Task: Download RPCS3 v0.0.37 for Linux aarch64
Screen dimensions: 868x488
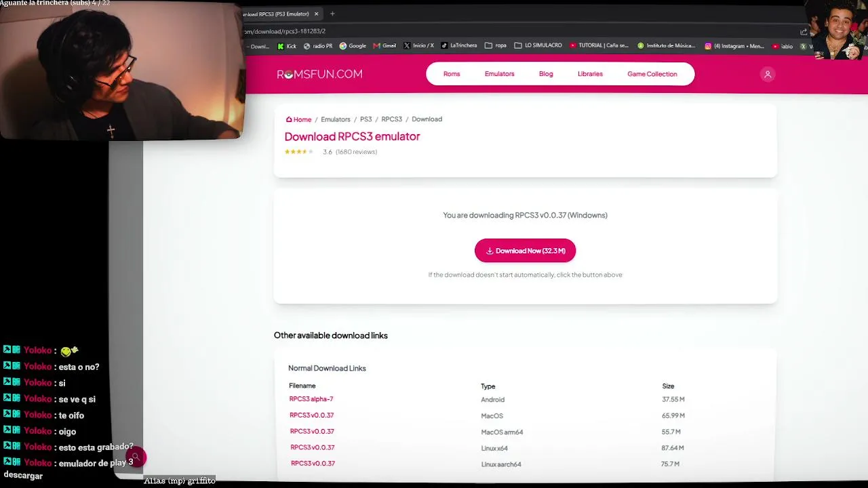Action: pyautogui.click(x=313, y=464)
